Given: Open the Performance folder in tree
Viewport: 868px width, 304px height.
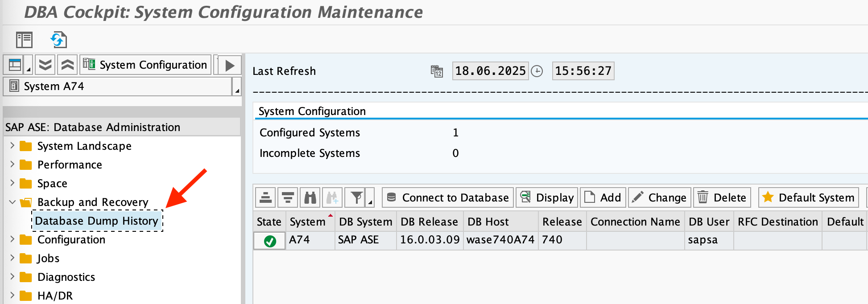Looking at the screenshot, I should pyautogui.click(x=70, y=164).
